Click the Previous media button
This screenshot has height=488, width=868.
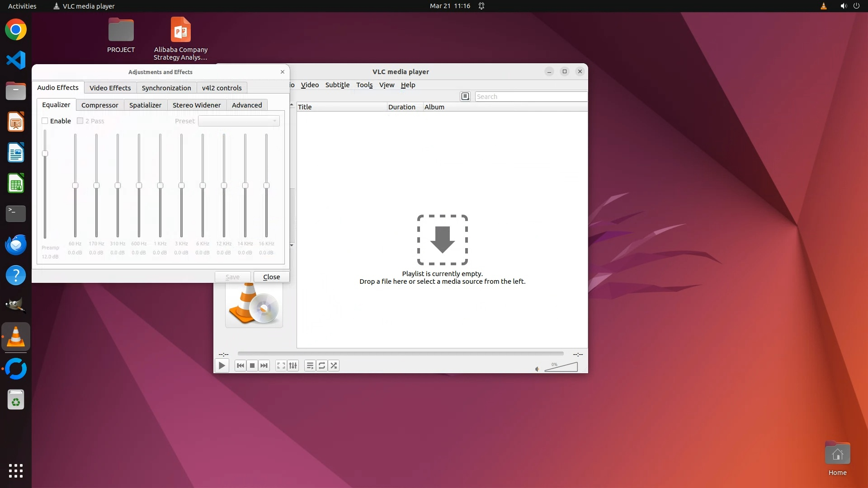[x=240, y=366]
